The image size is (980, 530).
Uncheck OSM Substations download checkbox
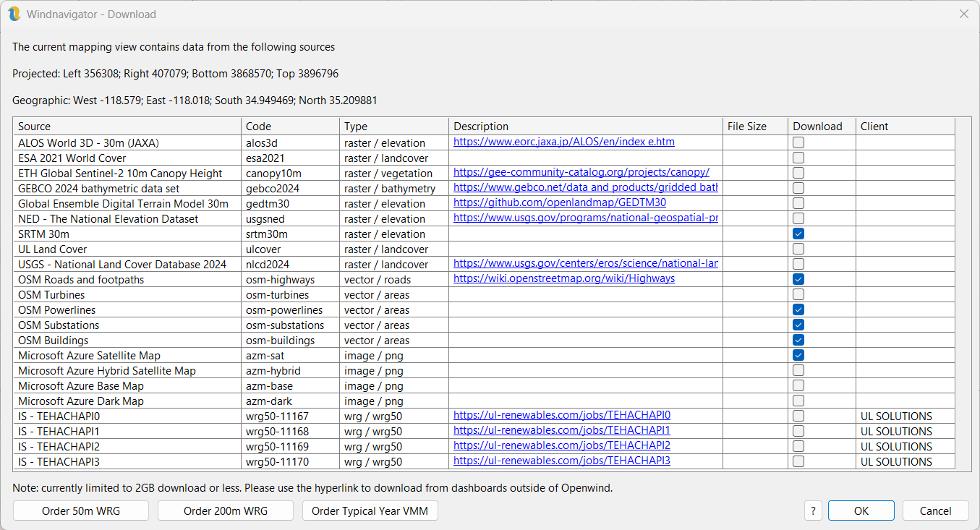click(798, 325)
